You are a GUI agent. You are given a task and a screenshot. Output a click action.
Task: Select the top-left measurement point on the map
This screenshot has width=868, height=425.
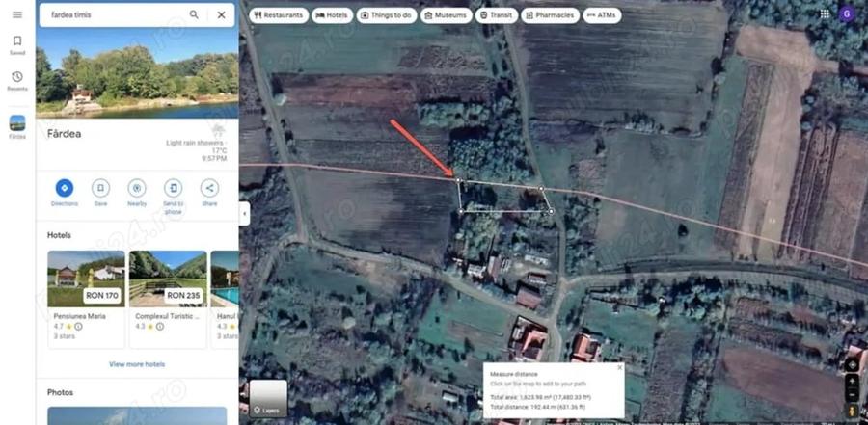(x=458, y=180)
